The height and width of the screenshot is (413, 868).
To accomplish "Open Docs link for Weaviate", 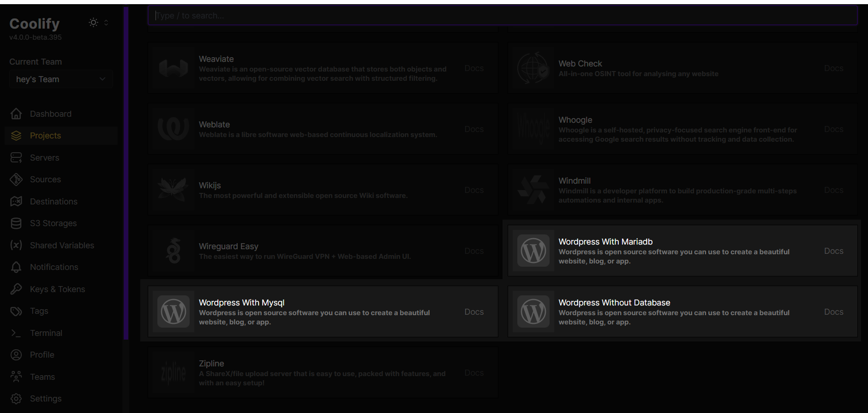I will [474, 68].
